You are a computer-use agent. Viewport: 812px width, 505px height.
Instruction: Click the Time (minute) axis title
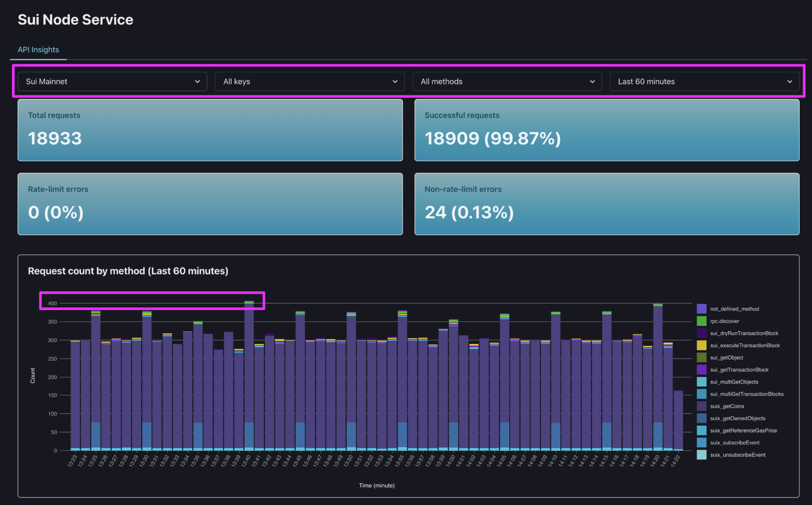377,485
